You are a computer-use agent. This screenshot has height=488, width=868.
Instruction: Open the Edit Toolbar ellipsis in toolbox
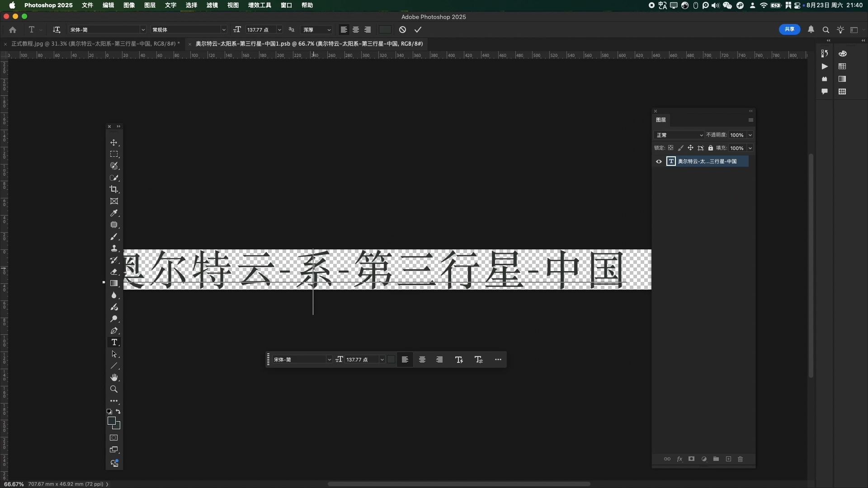(x=114, y=401)
